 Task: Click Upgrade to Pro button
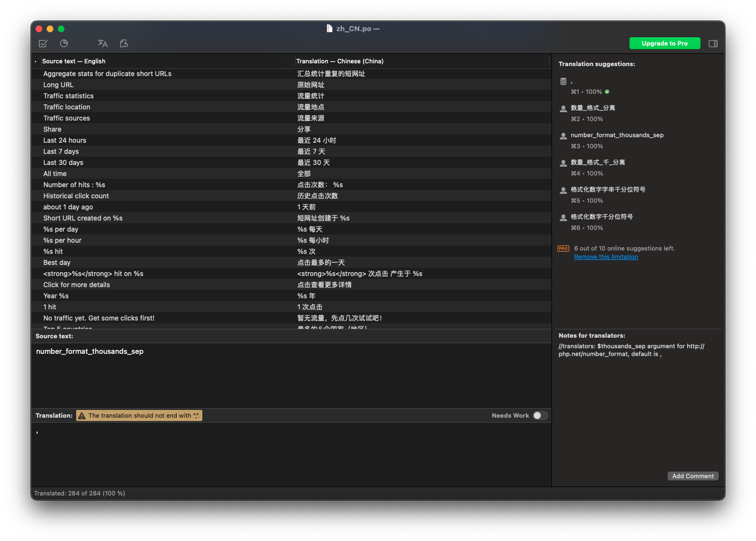pyautogui.click(x=664, y=43)
